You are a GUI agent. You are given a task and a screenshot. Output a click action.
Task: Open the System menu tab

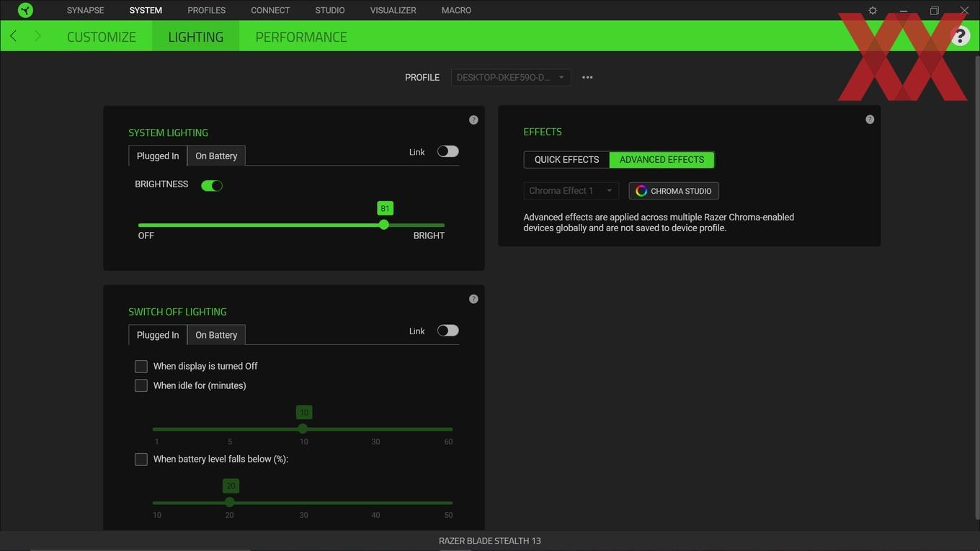click(146, 10)
